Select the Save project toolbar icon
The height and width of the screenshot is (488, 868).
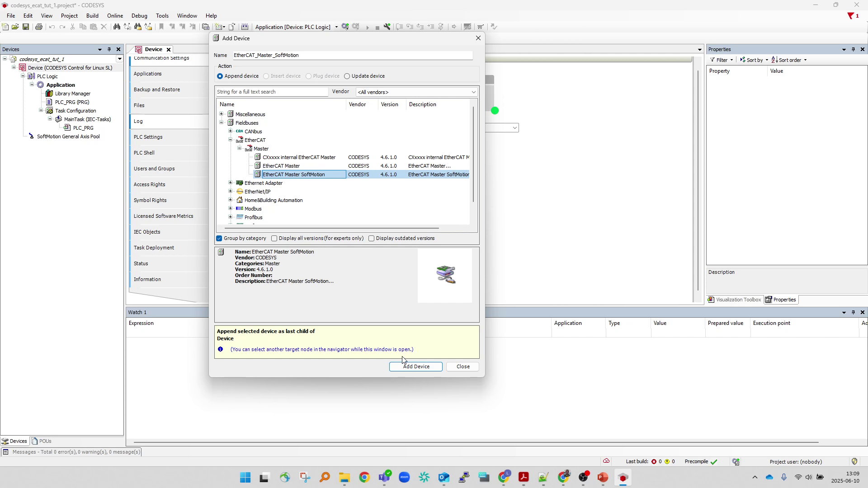click(x=26, y=27)
